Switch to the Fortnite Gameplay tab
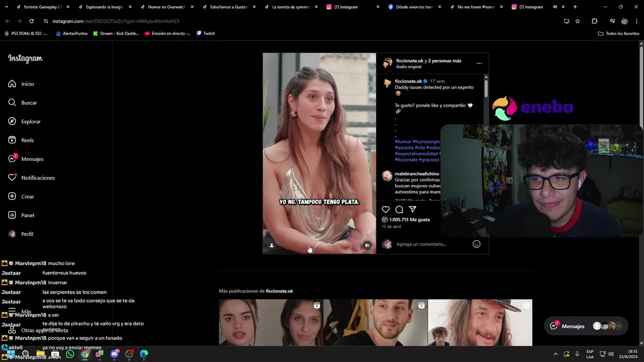The image size is (644, 362). click(x=42, y=7)
